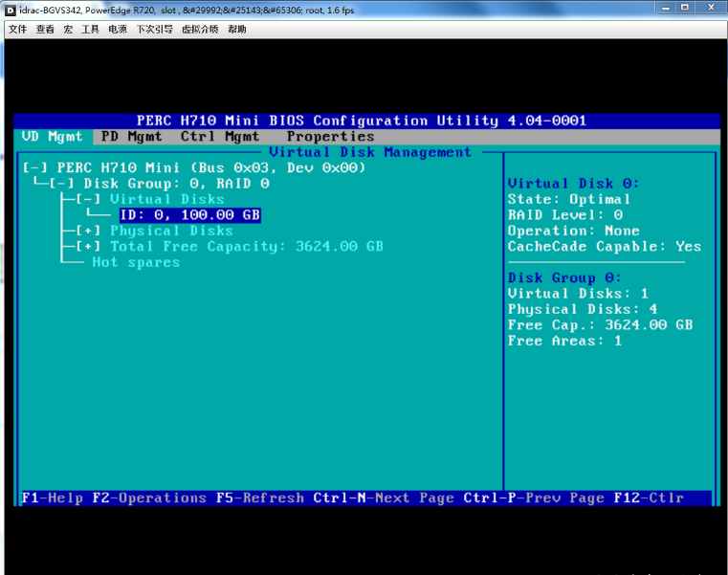Click the Virtual Disk 0: heading
This screenshot has width=728, height=575.
point(573,184)
